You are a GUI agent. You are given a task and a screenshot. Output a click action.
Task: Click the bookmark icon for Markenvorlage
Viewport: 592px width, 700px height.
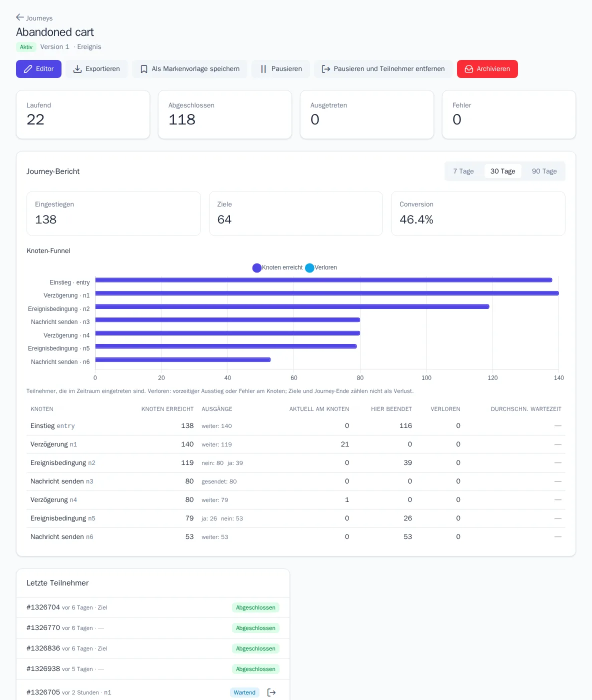pos(144,69)
